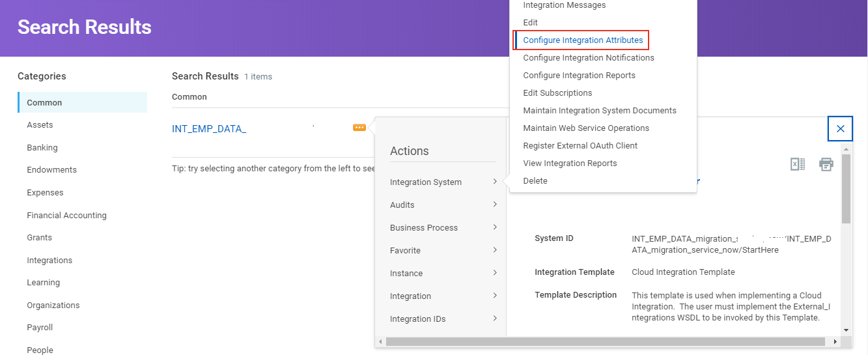Open related actions icon beside INT_EMP_DATA_
This screenshot has width=868, height=355.
click(x=359, y=128)
